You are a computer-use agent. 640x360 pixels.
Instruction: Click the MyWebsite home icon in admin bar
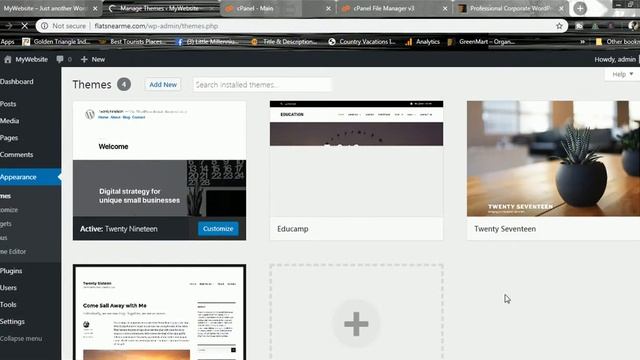click(8, 60)
